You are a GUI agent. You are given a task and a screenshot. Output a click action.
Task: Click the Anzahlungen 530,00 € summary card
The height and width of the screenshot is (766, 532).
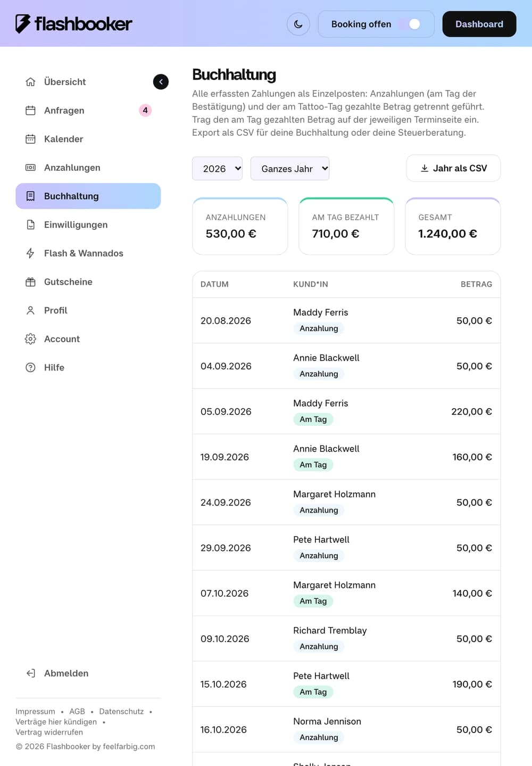[240, 226]
